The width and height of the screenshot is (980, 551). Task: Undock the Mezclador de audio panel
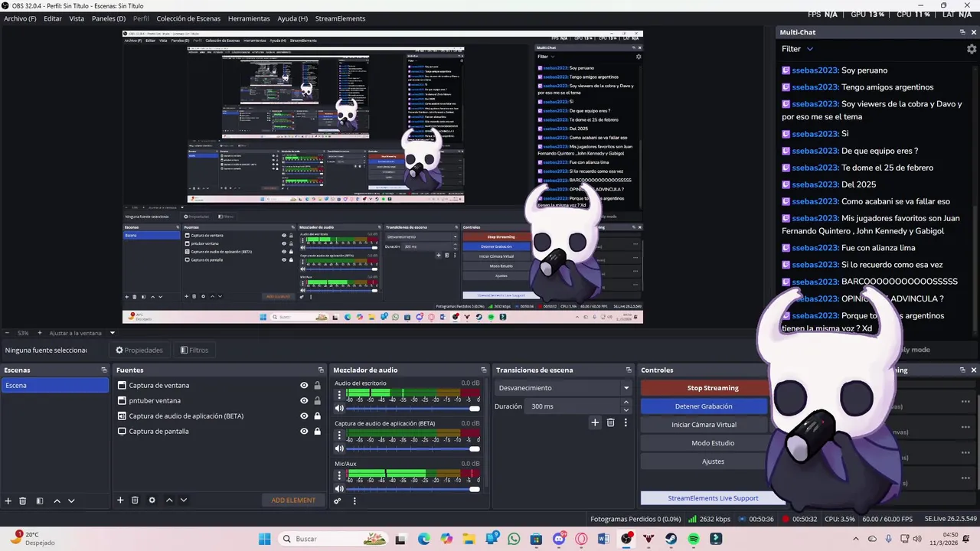tap(483, 370)
